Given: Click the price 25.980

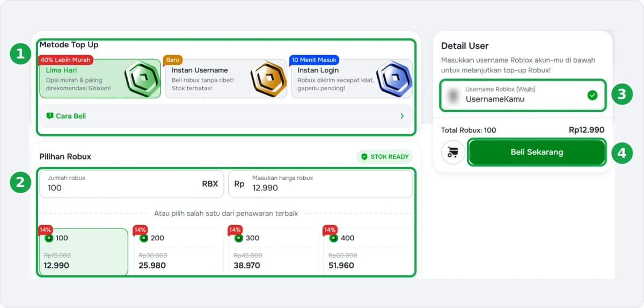Looking at the screenshot, I should pos(152,266).
